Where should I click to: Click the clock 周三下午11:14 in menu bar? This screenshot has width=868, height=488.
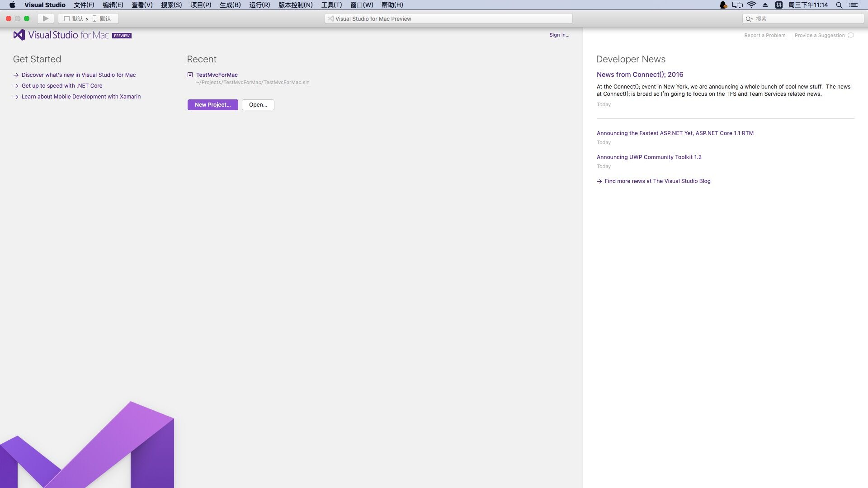point(808,5)
